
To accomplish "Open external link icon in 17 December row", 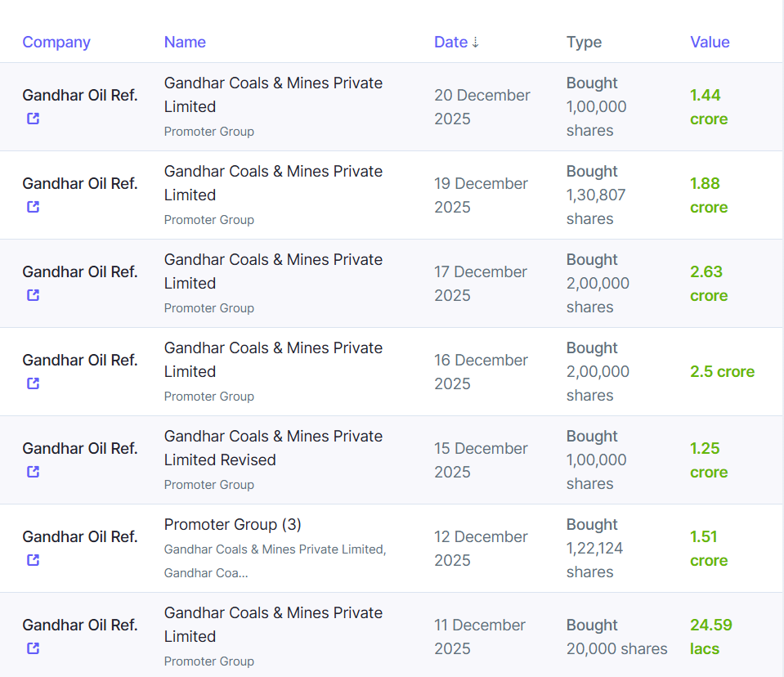I will [33, 295].
